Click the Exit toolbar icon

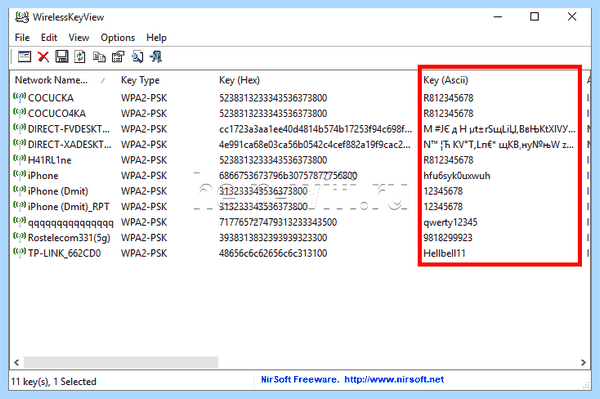click(x=156, y=57)
